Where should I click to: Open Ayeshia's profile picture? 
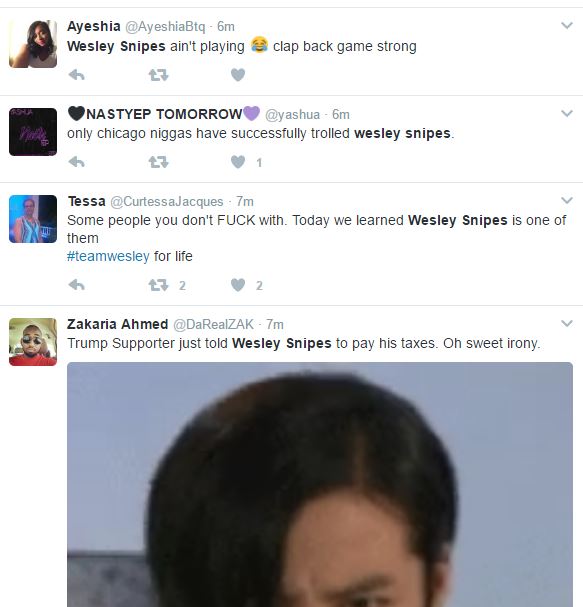33,44
